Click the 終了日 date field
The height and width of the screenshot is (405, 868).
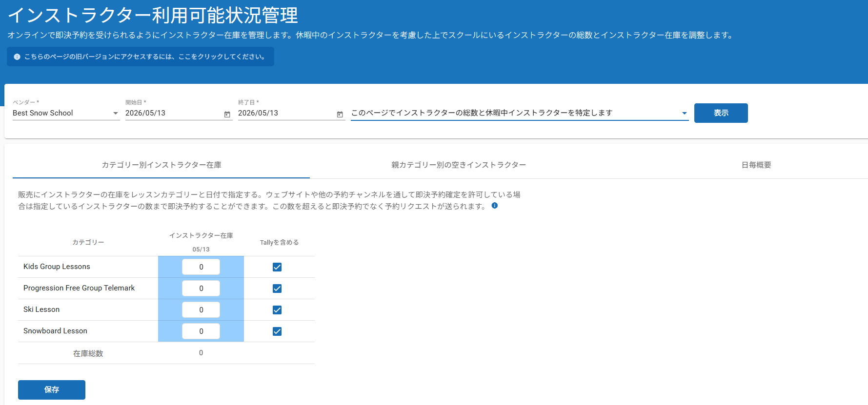tap(291, 113)
